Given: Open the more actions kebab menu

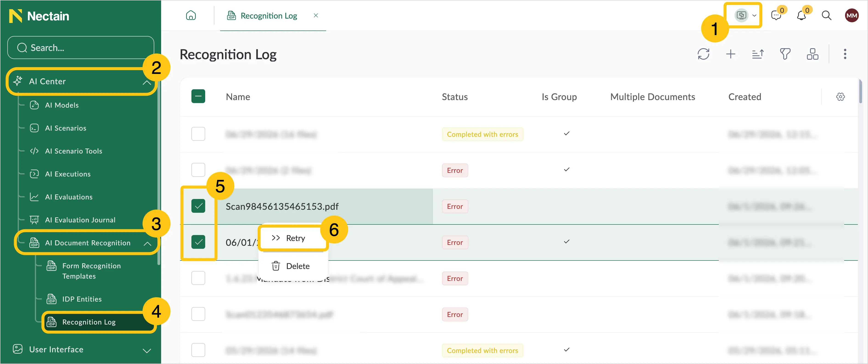Looking at the screenshot, I should coord(845,54).
